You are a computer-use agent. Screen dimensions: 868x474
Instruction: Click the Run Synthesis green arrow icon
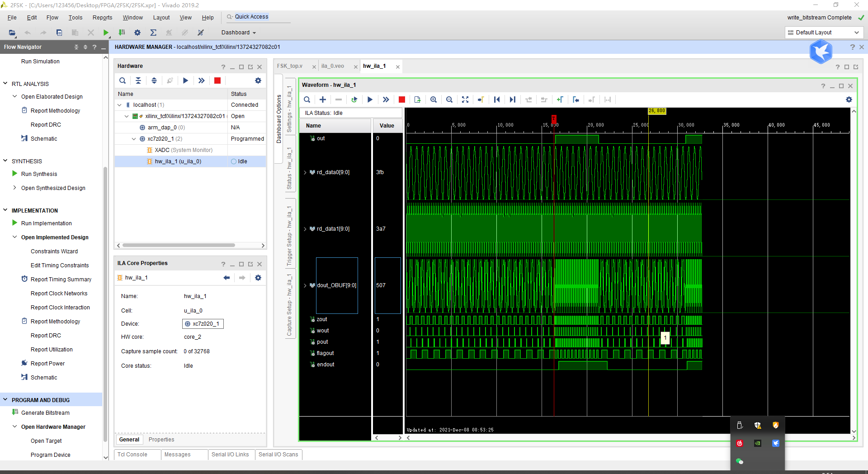[x=15, y=174]
